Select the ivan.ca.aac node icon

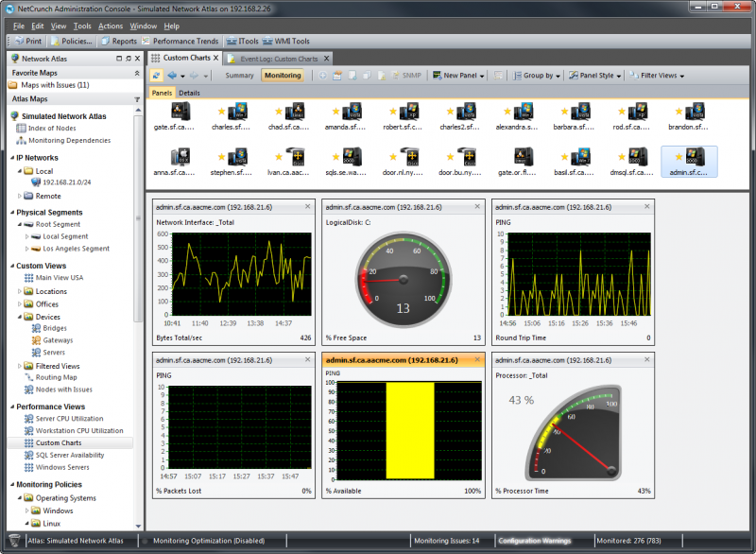point(294,157)
